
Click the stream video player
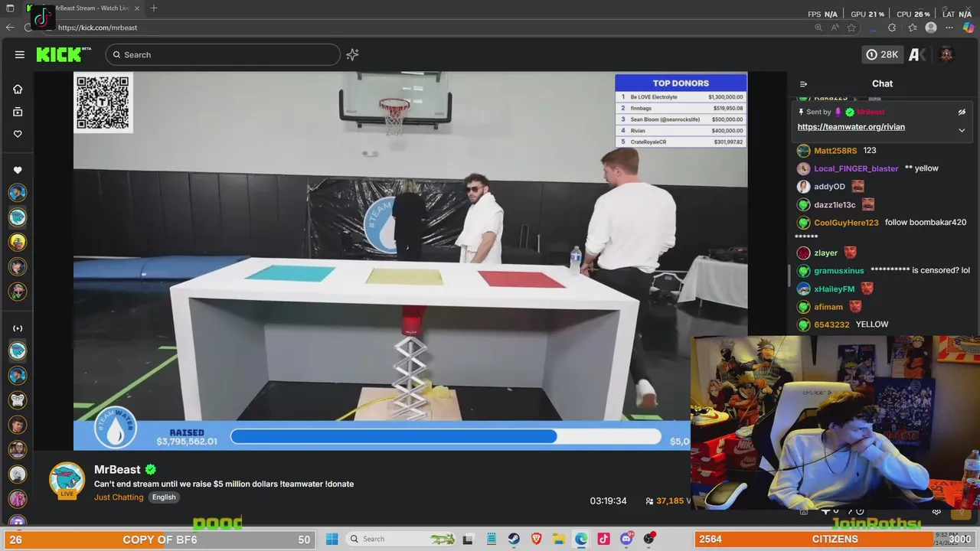coord(410,261)
